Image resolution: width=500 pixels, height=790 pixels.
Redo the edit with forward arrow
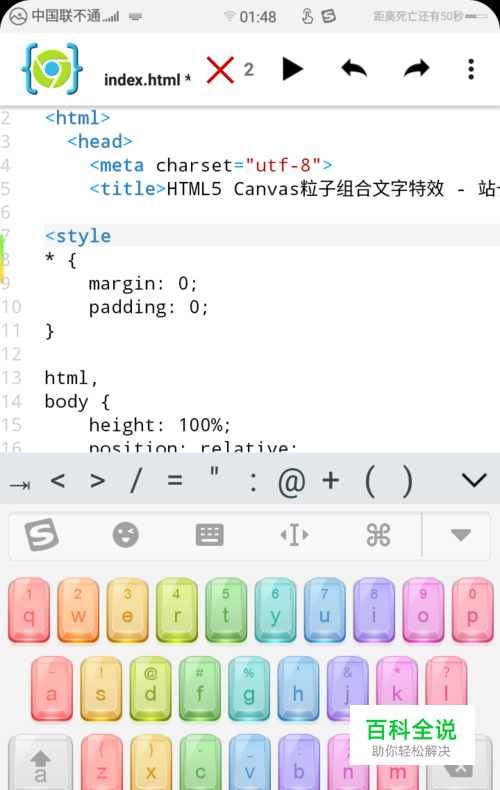416,69
